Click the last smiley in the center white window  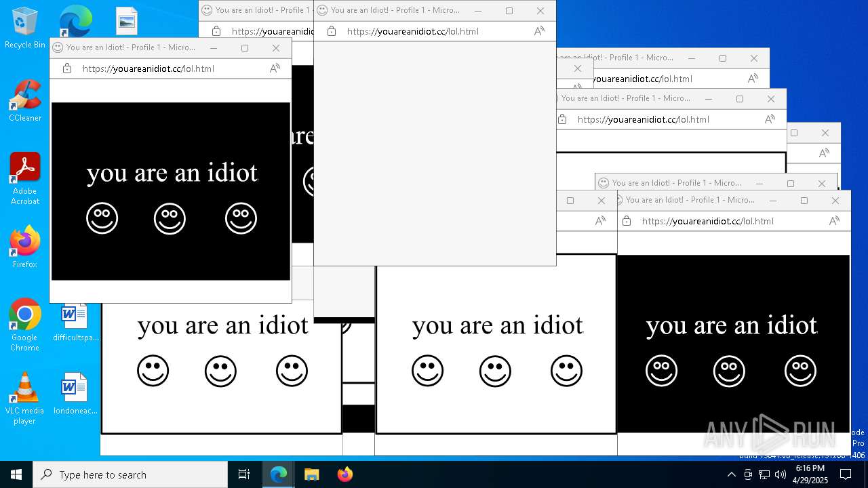coord(566,371)
